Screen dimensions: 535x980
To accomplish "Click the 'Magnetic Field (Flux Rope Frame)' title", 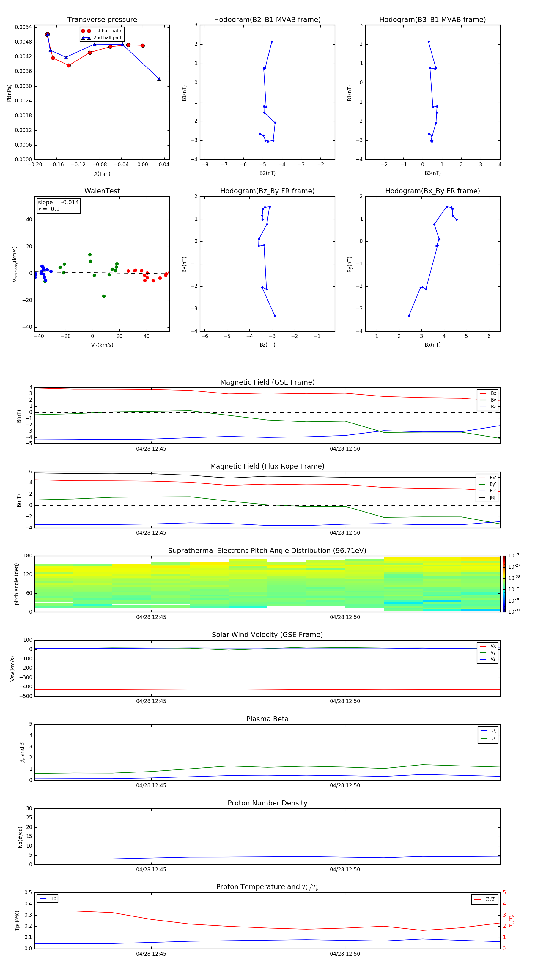I will click(267, 467).
